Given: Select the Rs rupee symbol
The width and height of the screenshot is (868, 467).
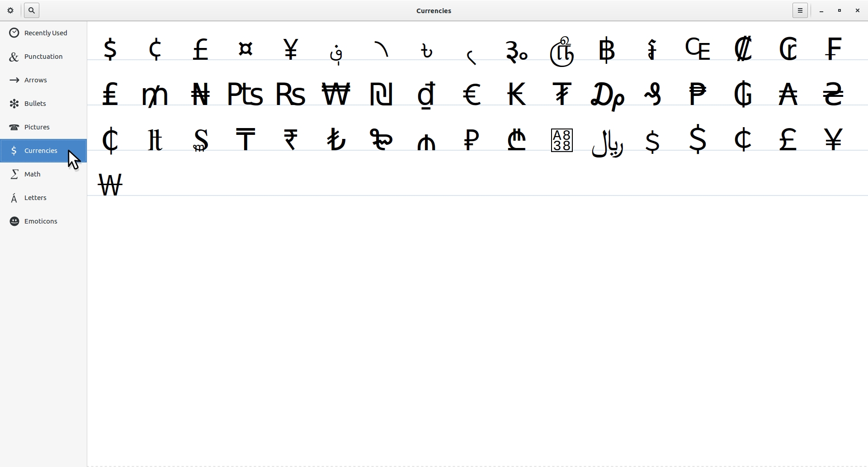Looking at the screenshot, I should (291, 95).
